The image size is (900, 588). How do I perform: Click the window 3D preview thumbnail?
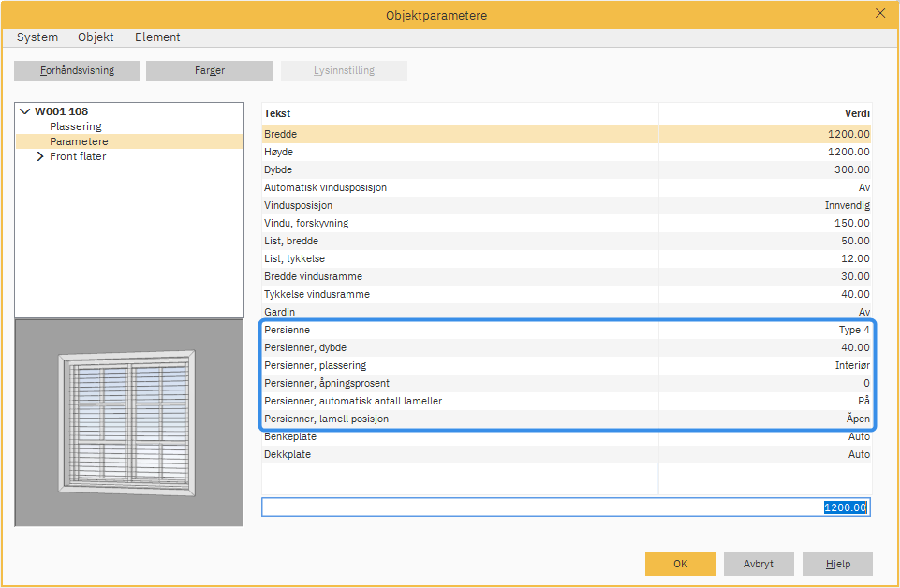click(128, 422)
